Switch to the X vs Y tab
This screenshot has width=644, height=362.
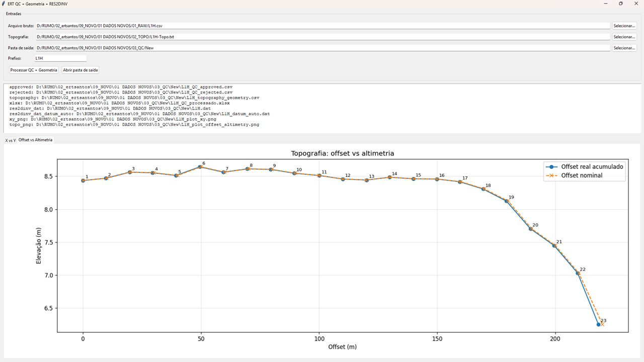10,140
